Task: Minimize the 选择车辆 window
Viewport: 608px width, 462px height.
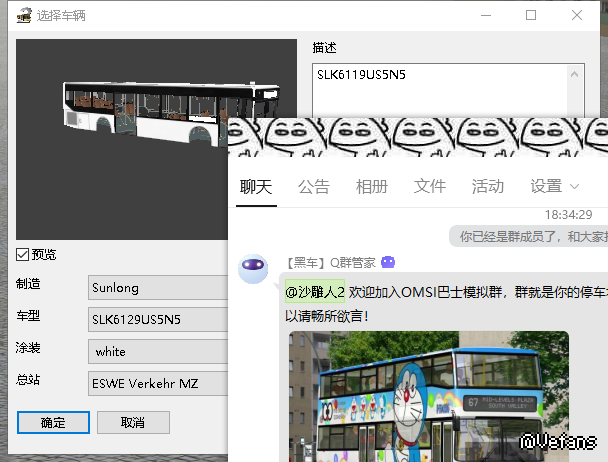Action: click(x=485, y=15)
